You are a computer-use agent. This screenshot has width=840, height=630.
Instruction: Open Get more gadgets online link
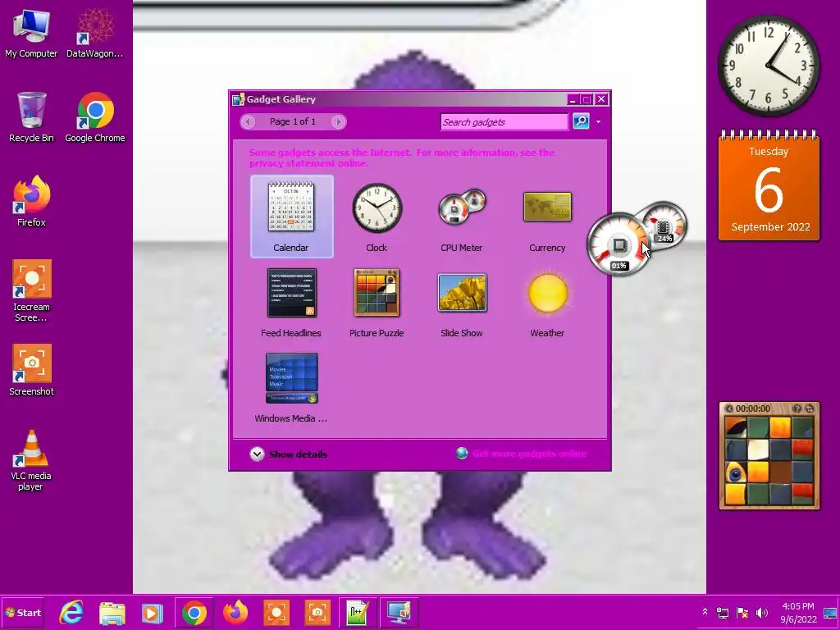tap(529, 454)
